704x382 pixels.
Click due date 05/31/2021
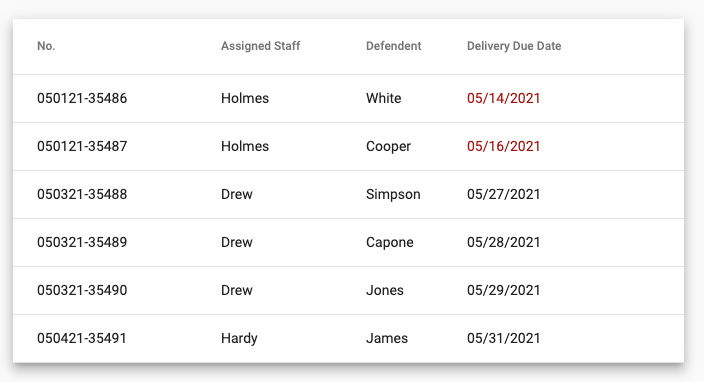tap(503, 338)
